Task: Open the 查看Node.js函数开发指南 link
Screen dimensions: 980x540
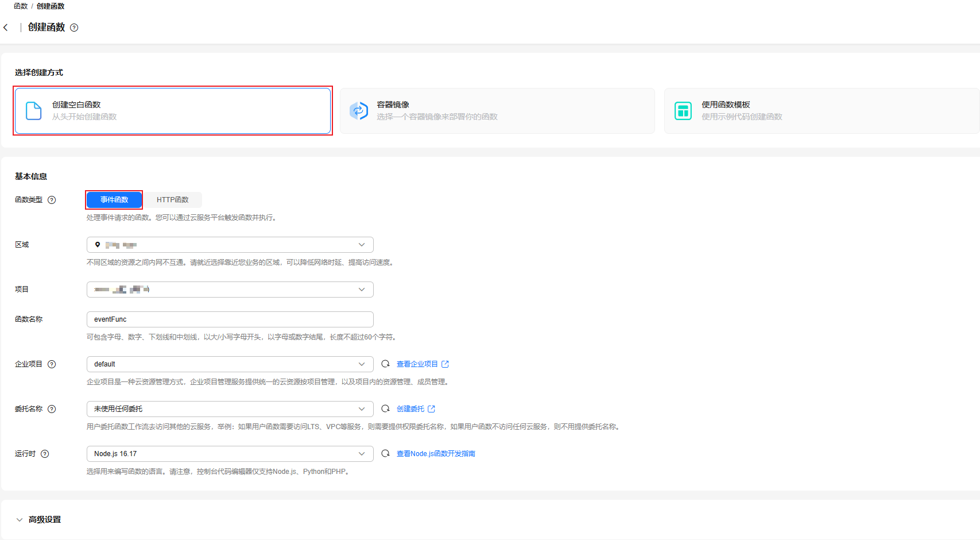Action: click(436, 454)
